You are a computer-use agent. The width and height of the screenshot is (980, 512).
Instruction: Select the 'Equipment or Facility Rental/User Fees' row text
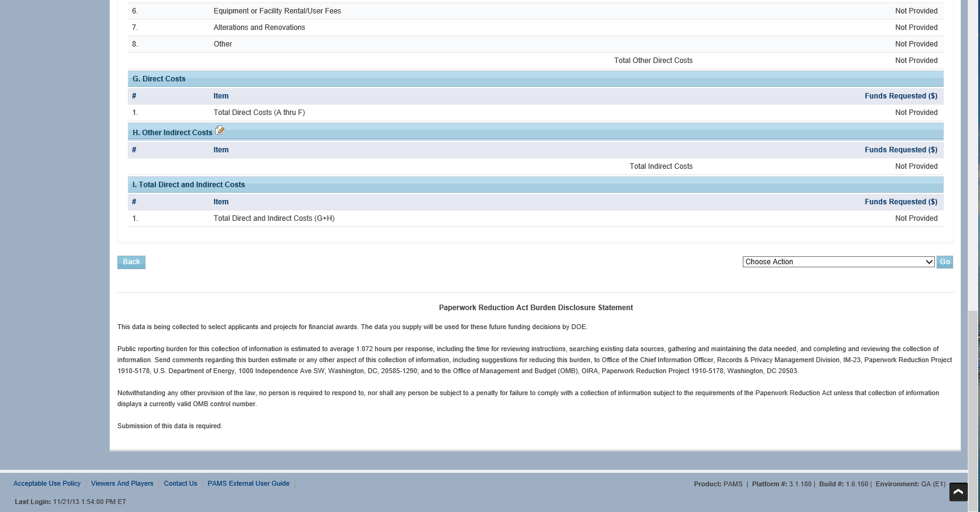click(x=277, y=11)
